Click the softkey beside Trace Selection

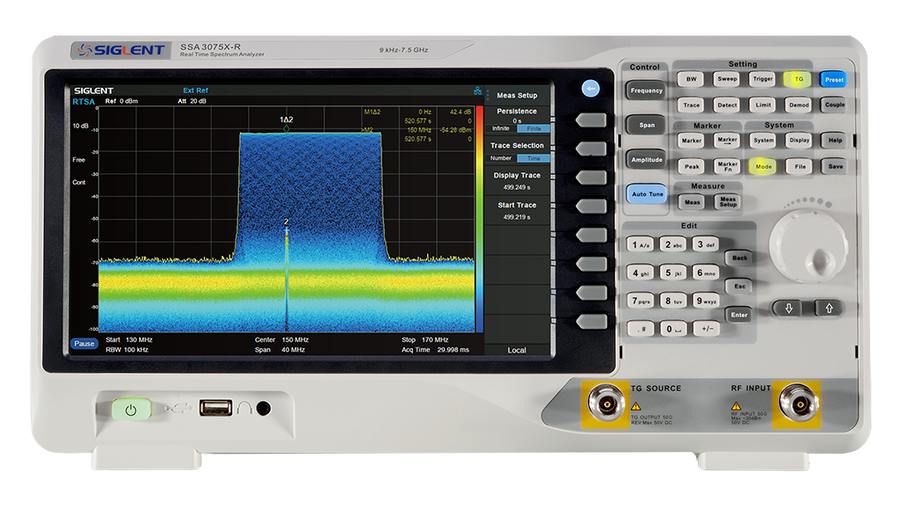pos(591,149)
